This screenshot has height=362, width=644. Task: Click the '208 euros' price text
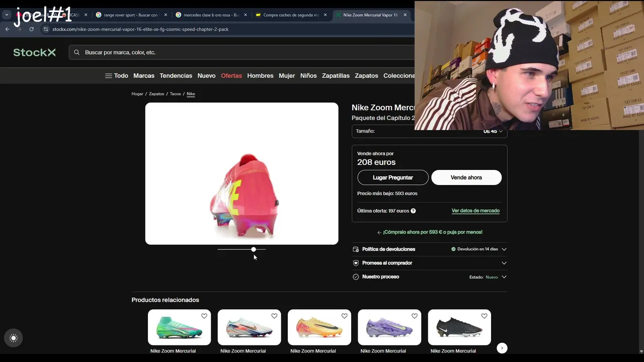[x=376, y=162]
